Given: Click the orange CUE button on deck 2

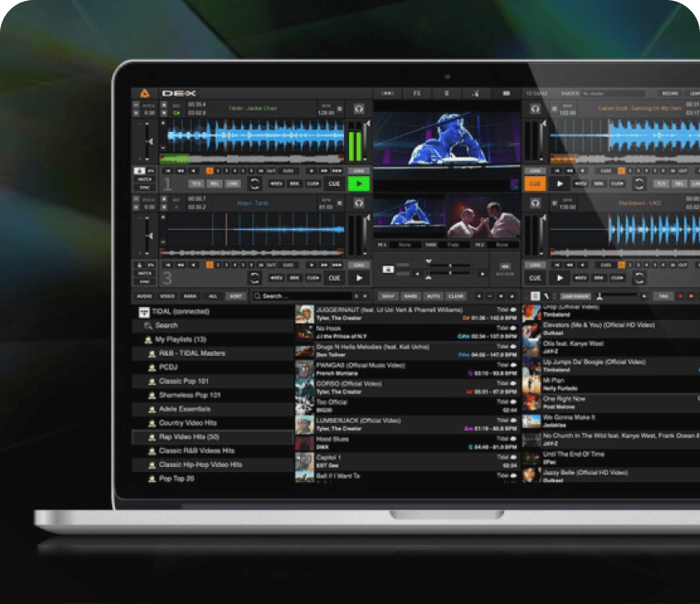Looking at the screenshot, I should (x=534, y=184).
